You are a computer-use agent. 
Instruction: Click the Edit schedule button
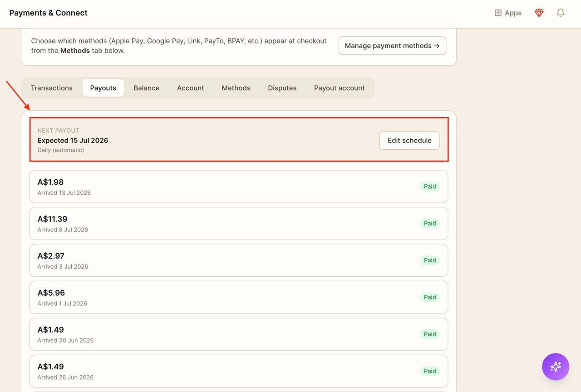click(x=409, y=140)
